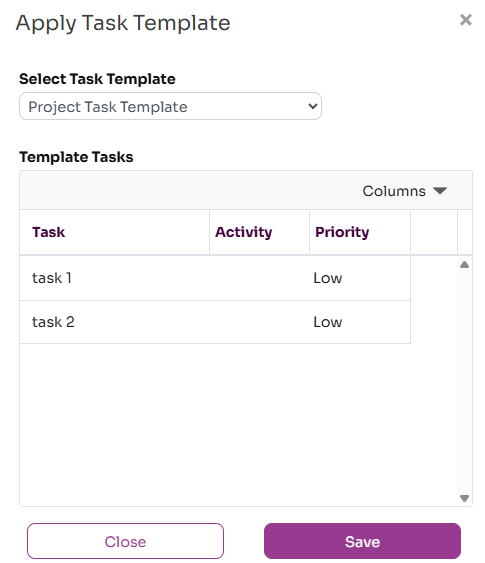Screen dimensions: 485x563
Task: Click the triangle caret beside Columns
Action: (x=439, y=190)
